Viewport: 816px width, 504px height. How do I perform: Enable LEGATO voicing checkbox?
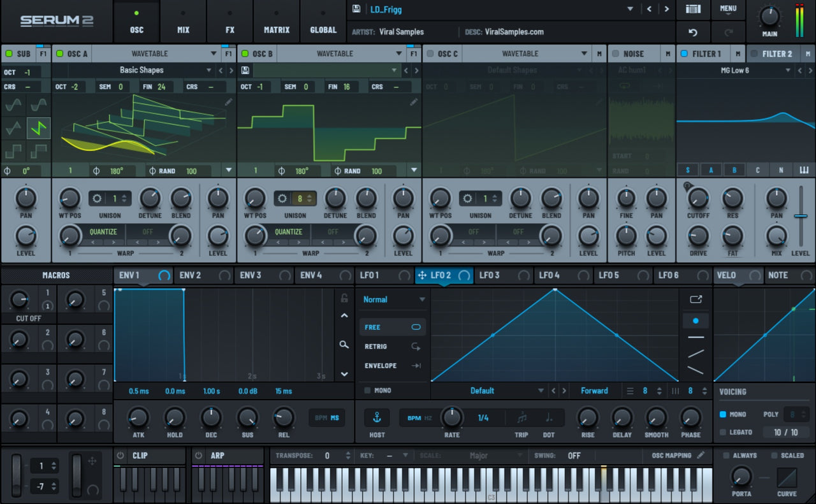[x=723, y=432]
